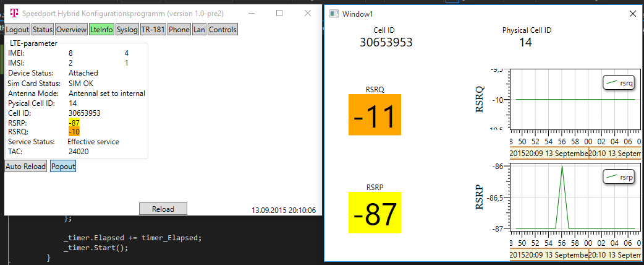Click the rsrp legend in lower chart
Image resolution: width=644 pixels, height=265 pixels.
[619, 177]
